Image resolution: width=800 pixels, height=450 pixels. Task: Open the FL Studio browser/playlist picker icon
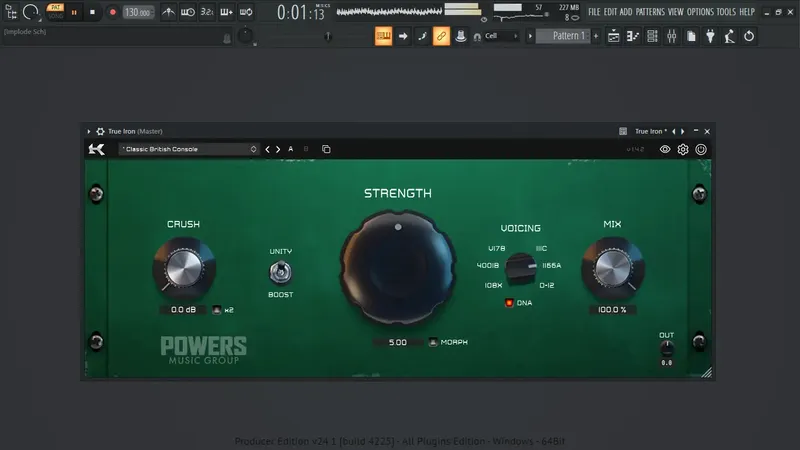click(11, 12)
